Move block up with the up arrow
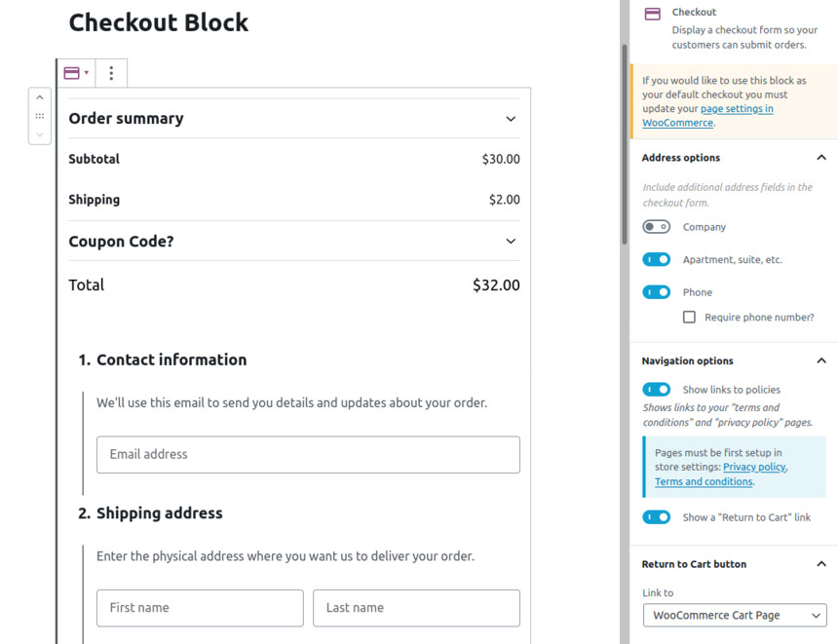 40,97
